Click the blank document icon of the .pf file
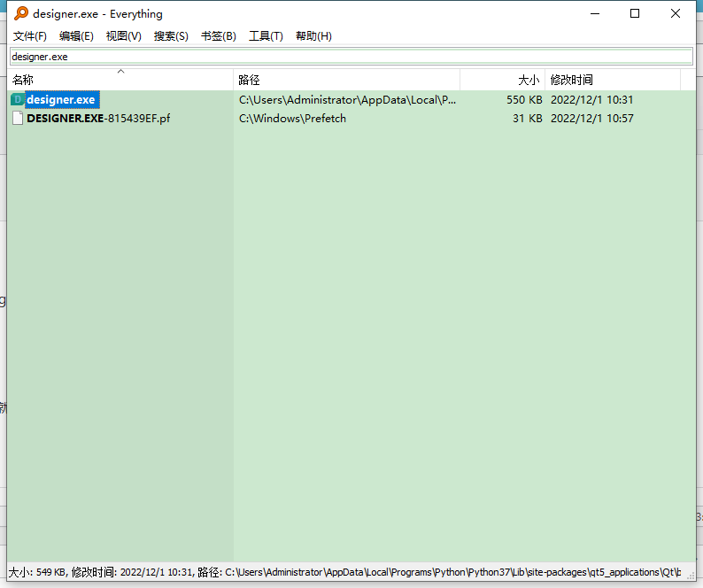Screen dimensions: 703x588 pos(18,119)
